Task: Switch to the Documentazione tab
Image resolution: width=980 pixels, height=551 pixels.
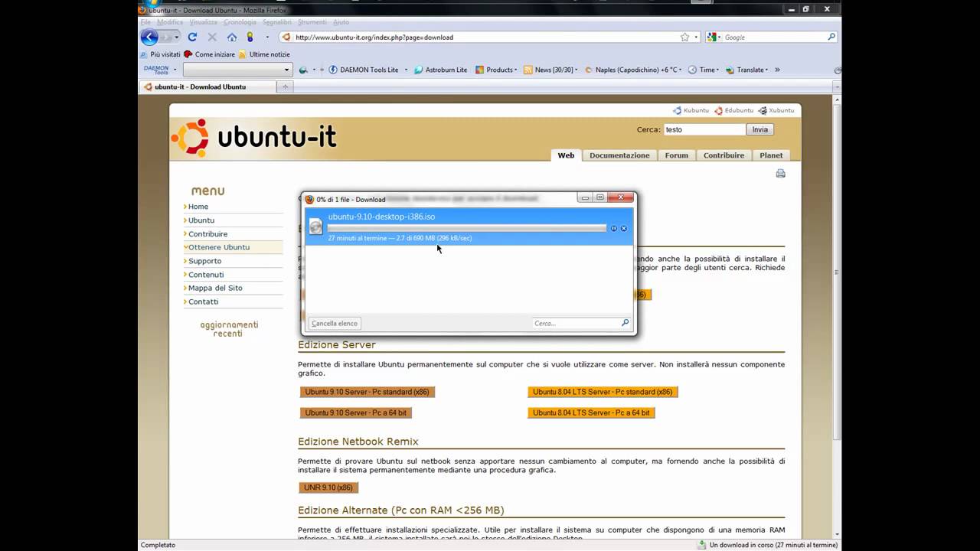Action: [x=619, y=155]
